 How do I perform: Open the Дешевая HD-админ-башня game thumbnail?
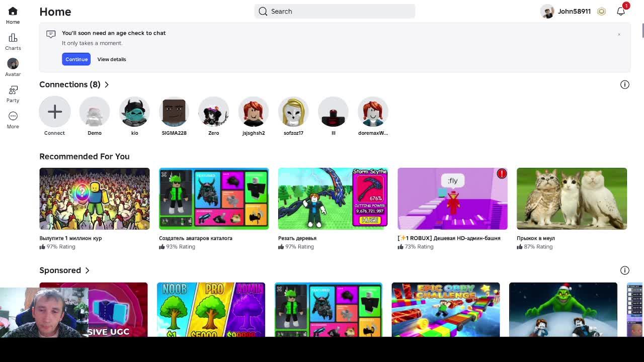[x=452, y=199]
